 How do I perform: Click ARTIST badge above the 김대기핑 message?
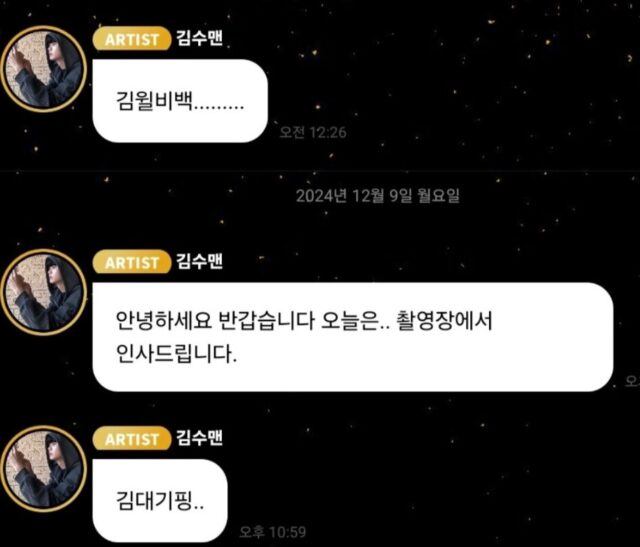132,438
